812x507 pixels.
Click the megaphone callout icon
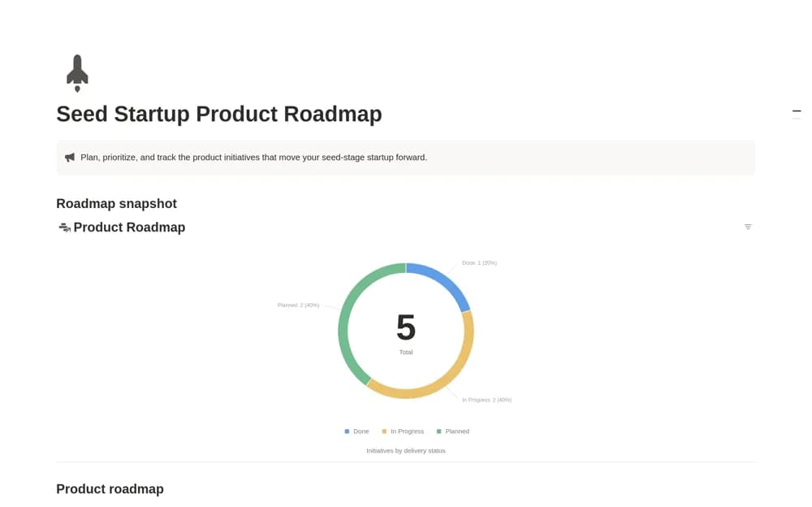point(69,157)
